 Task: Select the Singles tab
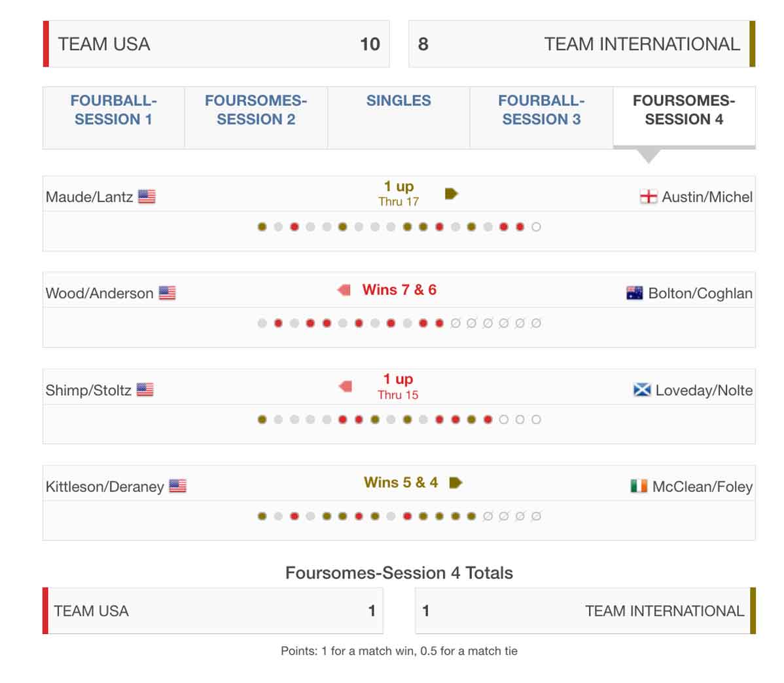(399, 101)
